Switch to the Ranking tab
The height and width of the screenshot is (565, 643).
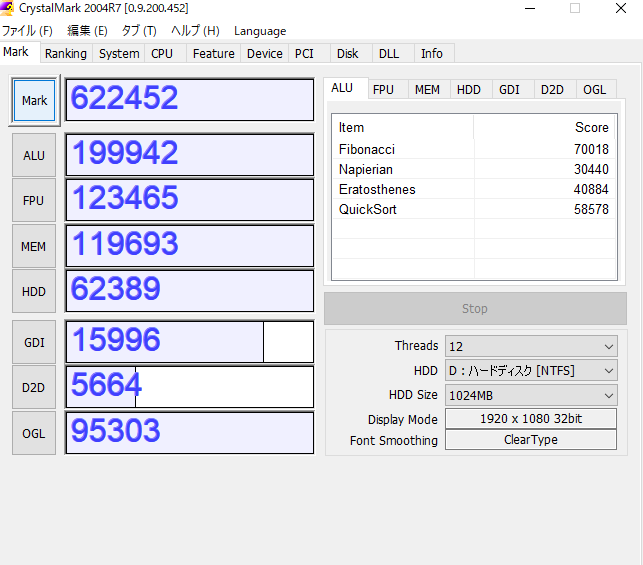66,54
